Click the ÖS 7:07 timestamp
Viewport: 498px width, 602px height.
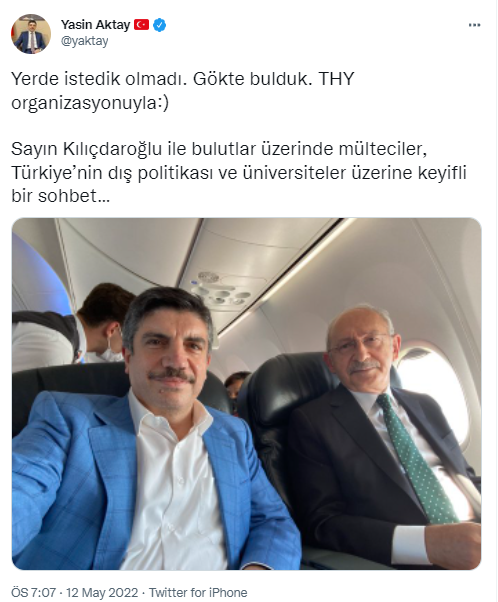tap(33, 592)
